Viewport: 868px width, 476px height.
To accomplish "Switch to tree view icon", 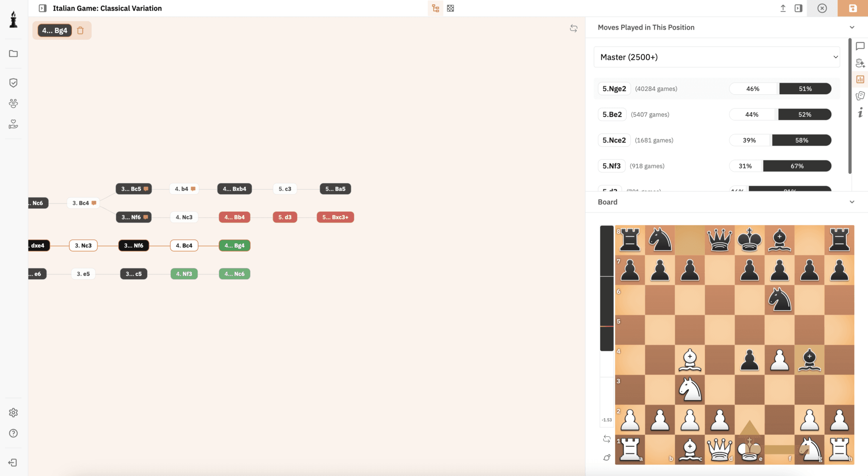I will [x=435, y=8].
